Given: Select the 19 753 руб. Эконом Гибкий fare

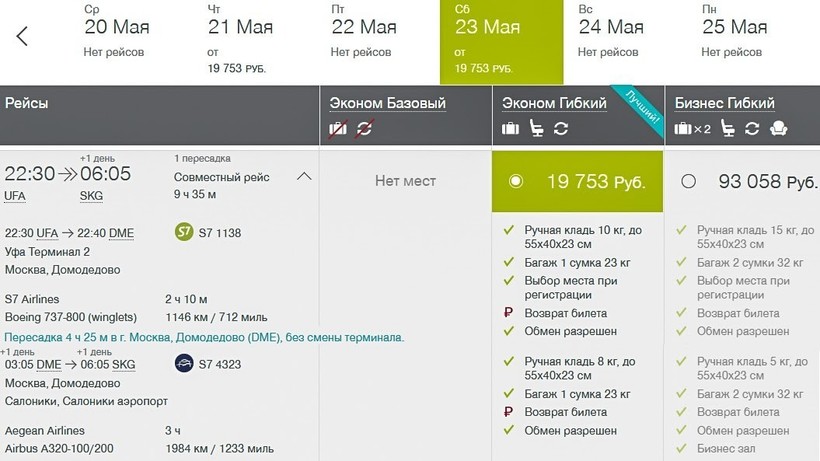Looking at the screenshot, I should point(516,181).
